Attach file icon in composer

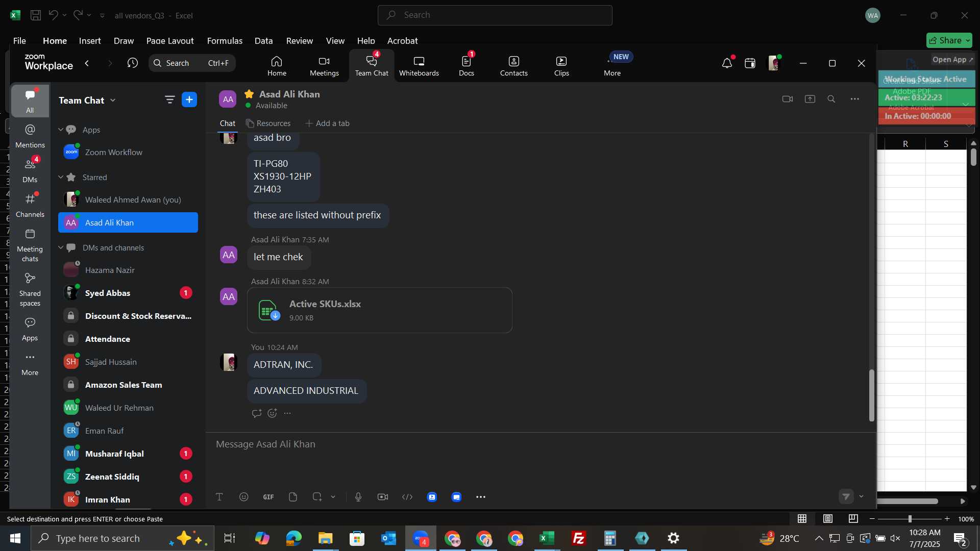tap(293, 497)
